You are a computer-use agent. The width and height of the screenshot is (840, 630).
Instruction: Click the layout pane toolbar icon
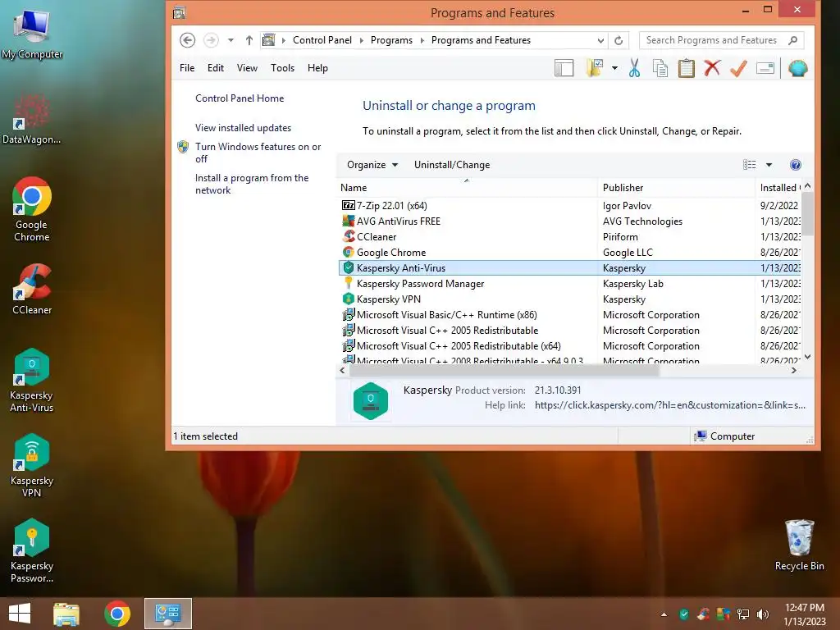[x=564, y=68]
